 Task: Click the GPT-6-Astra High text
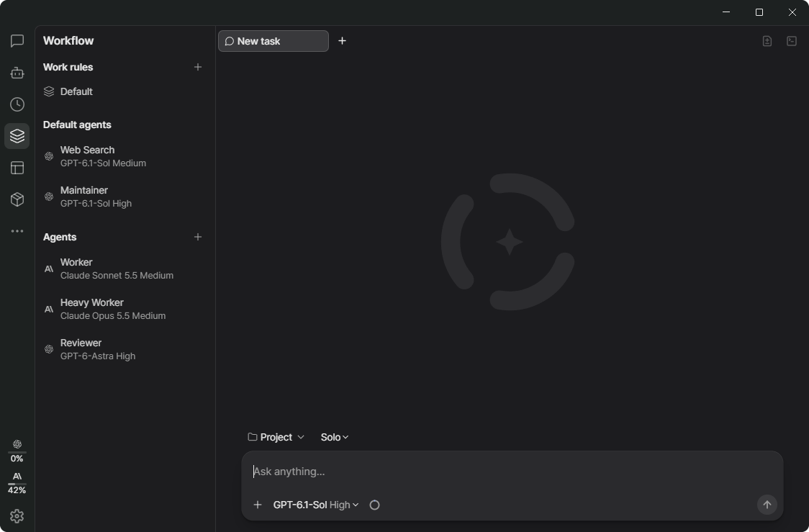(x=97, y=356)
